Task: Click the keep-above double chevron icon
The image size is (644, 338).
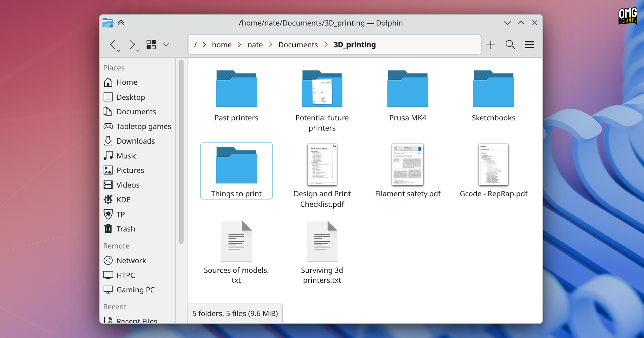Action: (121, 23)
